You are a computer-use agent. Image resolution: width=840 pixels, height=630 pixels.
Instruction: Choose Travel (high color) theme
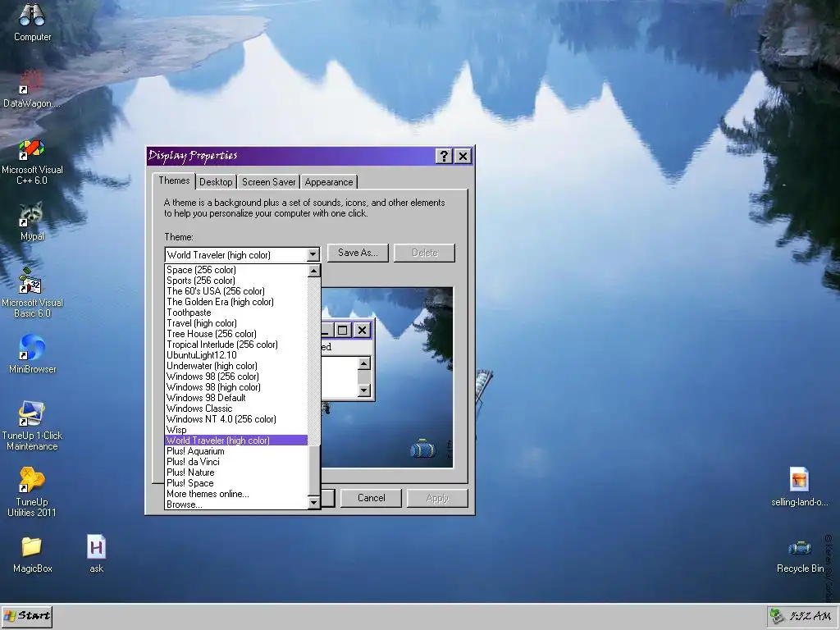[x=236, y=323]
